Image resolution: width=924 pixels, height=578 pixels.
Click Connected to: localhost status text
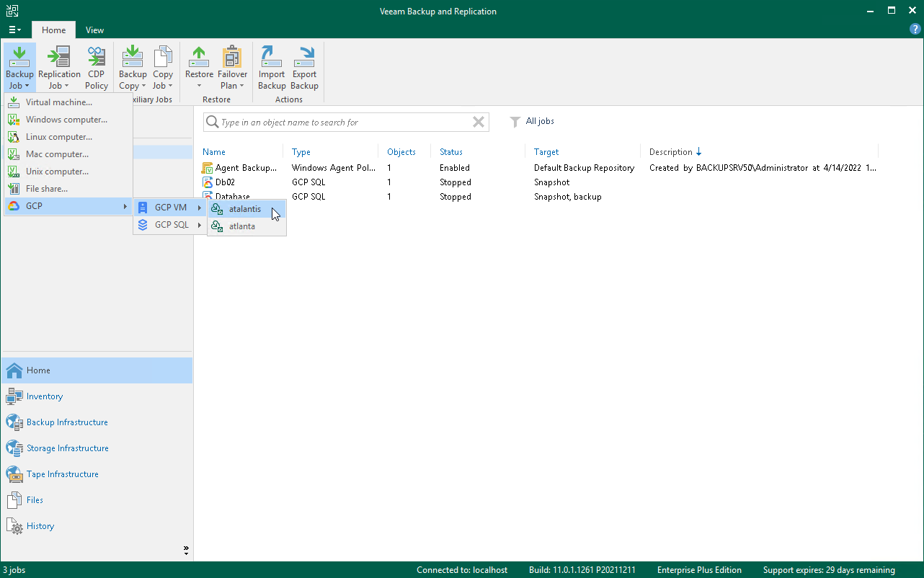[462, 570]
